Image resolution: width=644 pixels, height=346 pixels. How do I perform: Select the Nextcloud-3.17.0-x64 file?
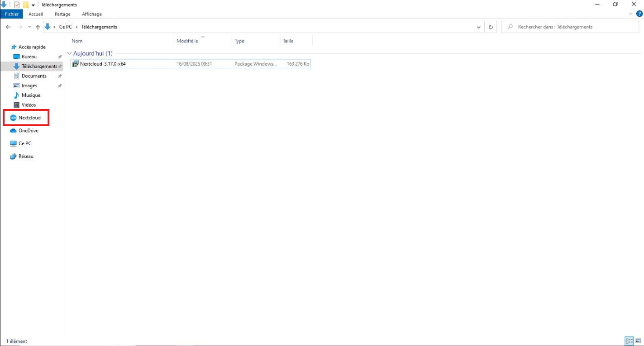[191, 64]
